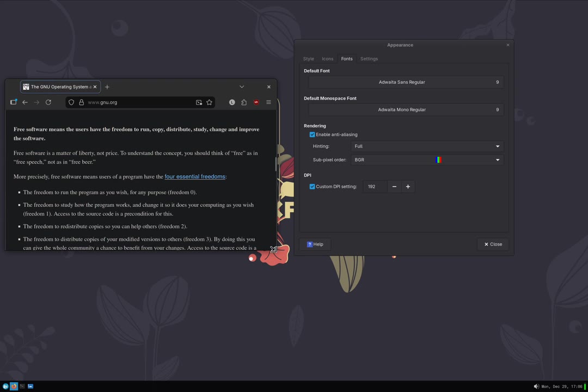Decrease DPI with minus button

pos(394,186)
